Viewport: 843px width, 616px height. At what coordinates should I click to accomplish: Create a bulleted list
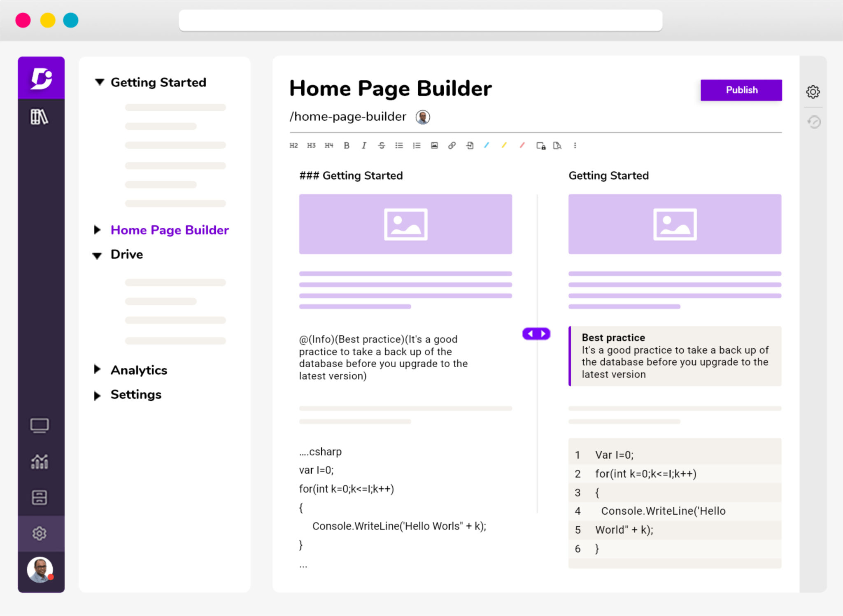coord(400,145)
